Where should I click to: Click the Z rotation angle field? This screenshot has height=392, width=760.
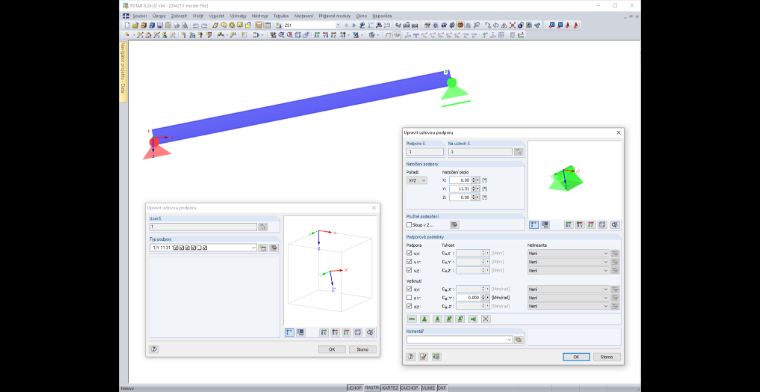click(x=460, y=197)
